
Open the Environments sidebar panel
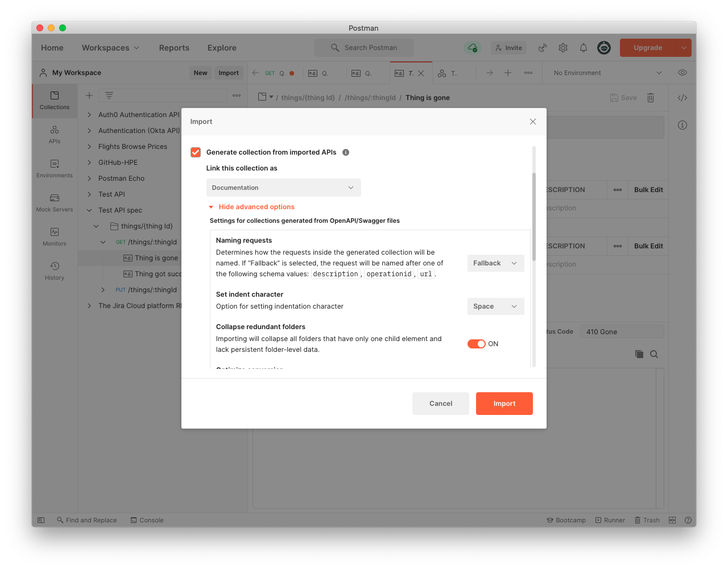pyautogui.click(x=55, y=169)
